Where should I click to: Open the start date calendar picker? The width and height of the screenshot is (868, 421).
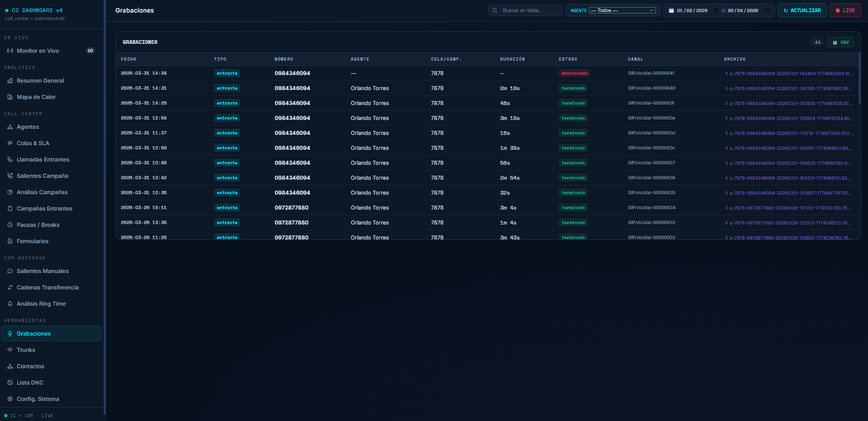tap(671, 10)
